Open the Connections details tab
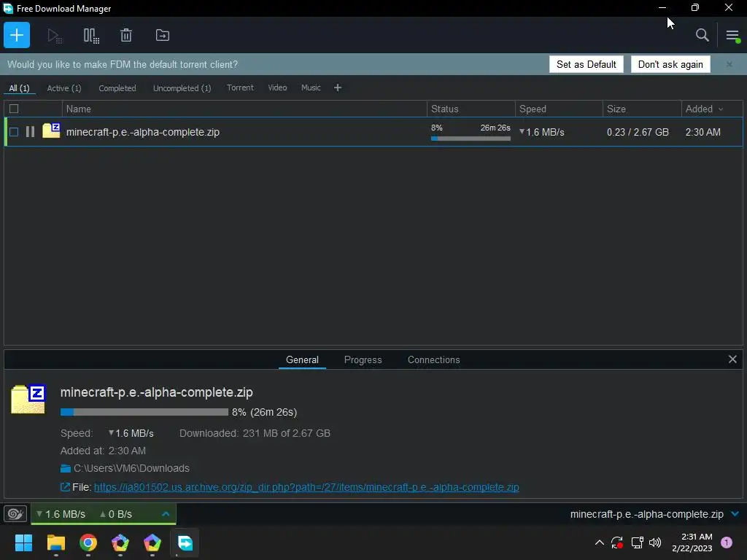This screenshot has height=560, width=747. coord(433,360)
